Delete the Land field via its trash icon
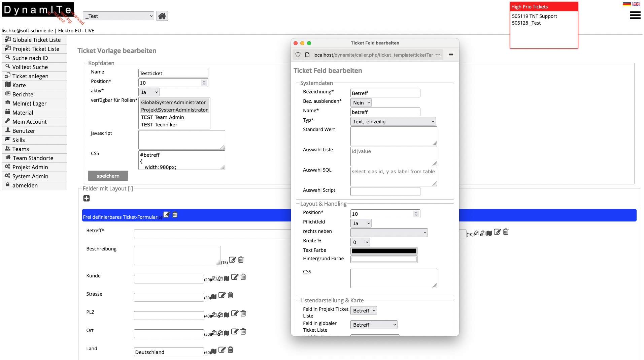 point(230,350)
